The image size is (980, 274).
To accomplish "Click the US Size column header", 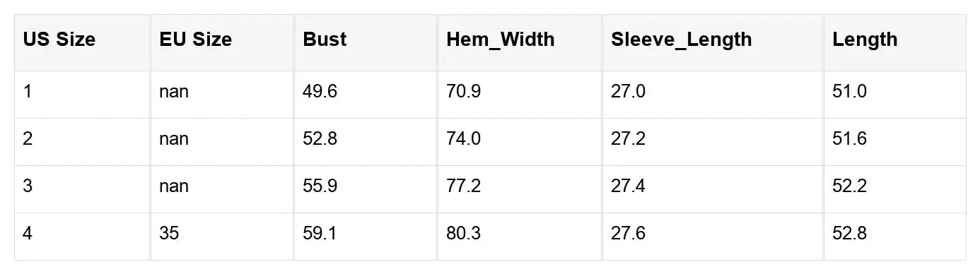I will pos(83,42).
